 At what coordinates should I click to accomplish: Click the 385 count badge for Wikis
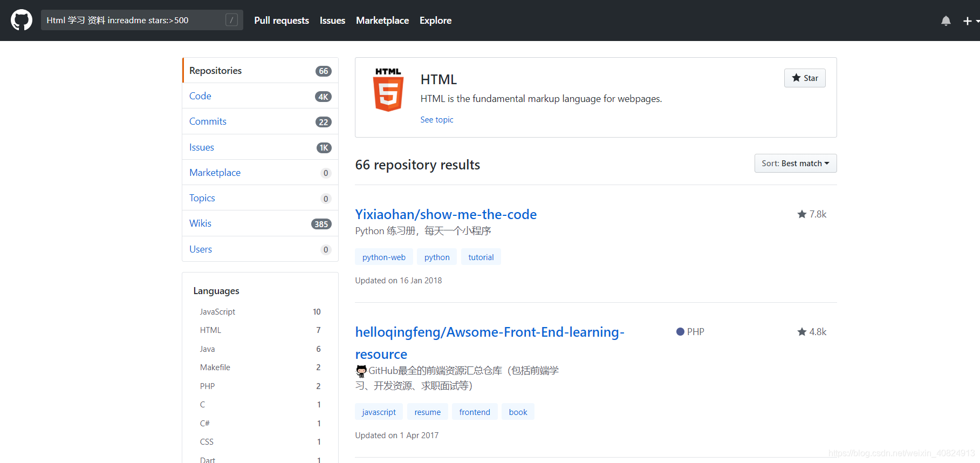pos(321,224)
